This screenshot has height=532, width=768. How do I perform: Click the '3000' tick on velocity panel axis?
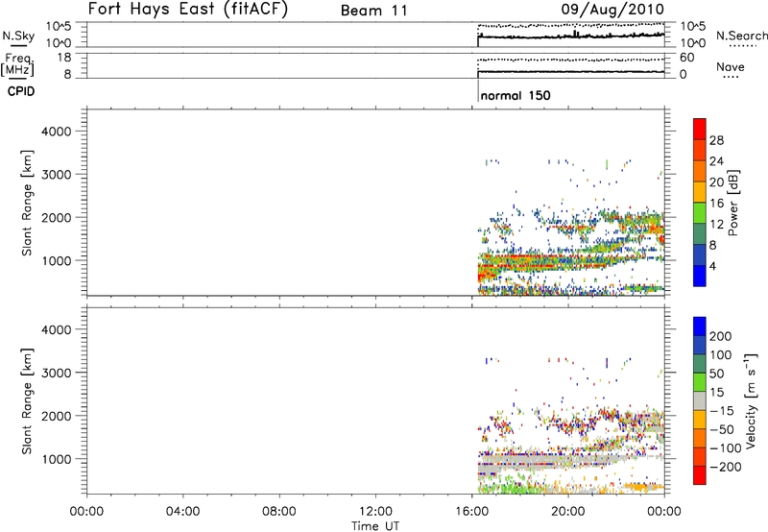[x=57, y=373]
